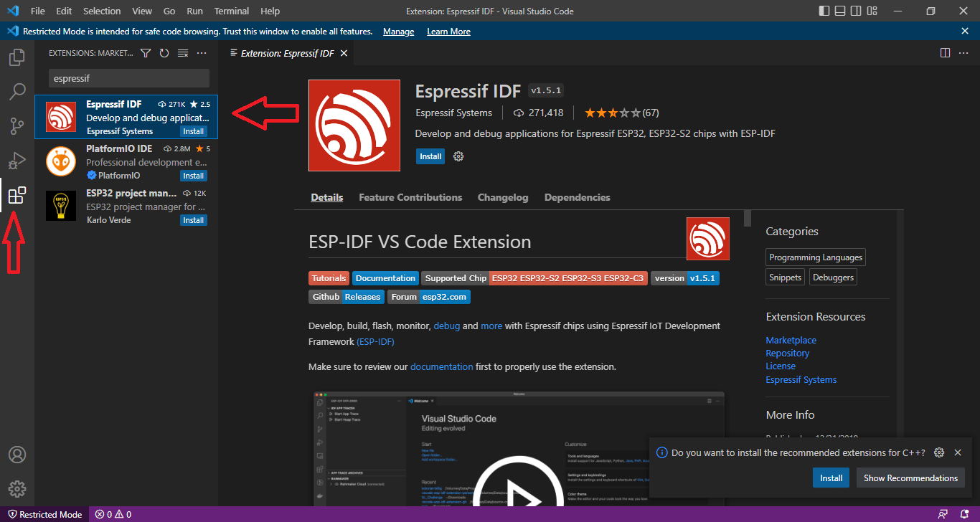Open the Selection menu
This screenshot has height=522, width=980.
102,11
